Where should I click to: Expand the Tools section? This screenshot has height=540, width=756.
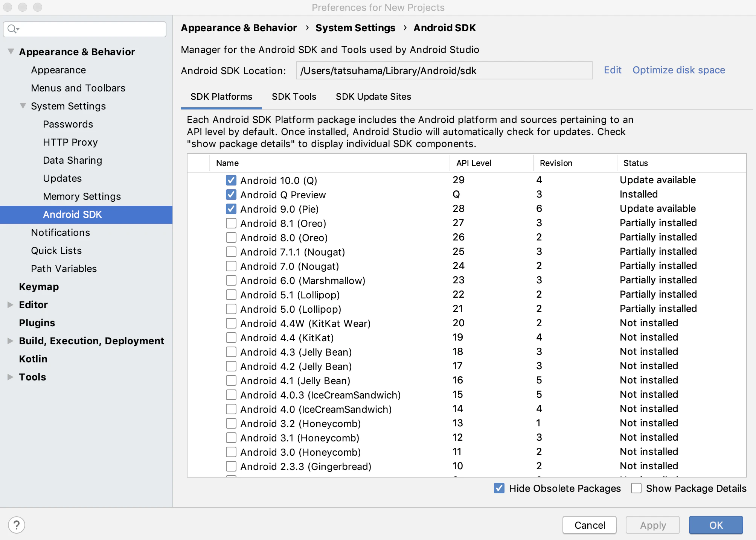click(10, 377)
